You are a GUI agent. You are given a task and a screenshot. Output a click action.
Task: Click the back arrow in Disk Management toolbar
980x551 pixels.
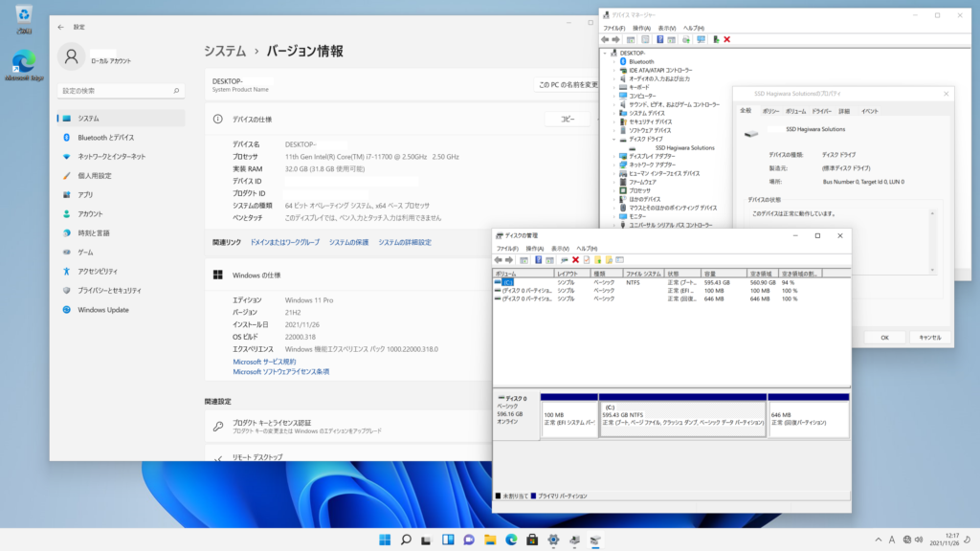click(x=498, y=260)
